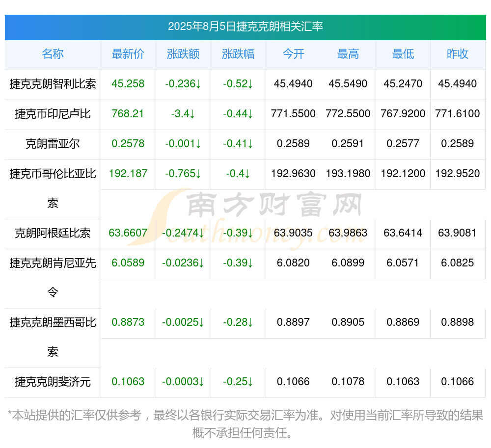Click change percent -0.4↓
The width and height of the screenshot is (491, 448).
(238, 173)
